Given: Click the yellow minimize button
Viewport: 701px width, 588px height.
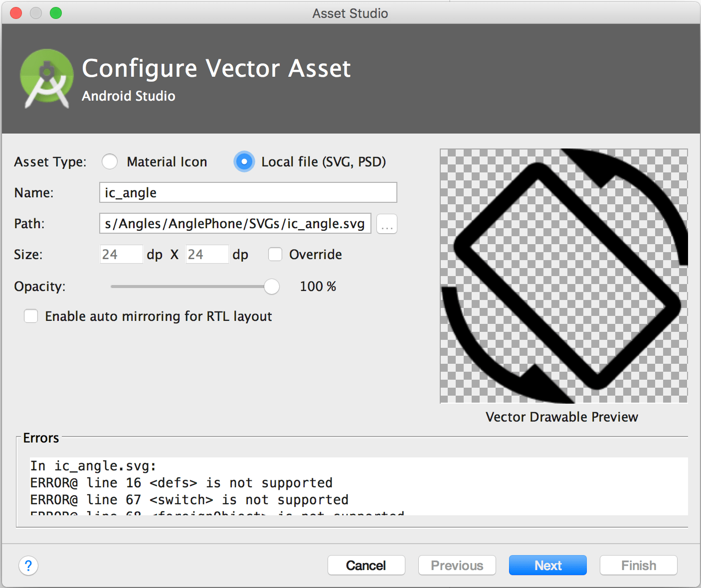Looking at the screenshot, I should (36, 13).
